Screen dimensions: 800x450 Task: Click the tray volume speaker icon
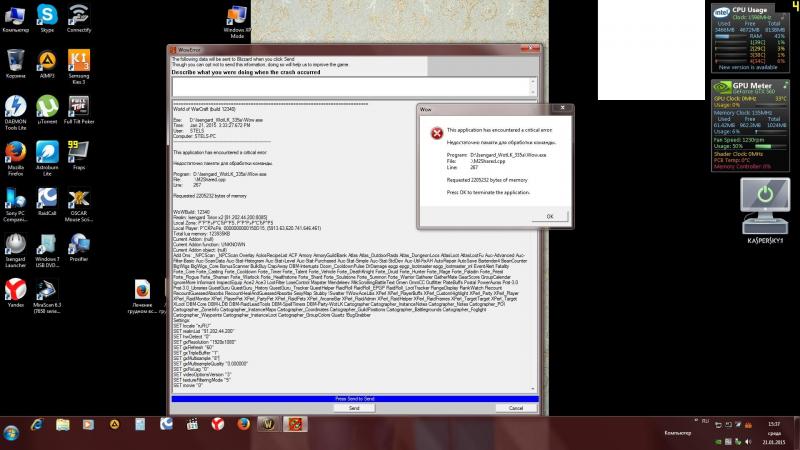click(748, 442)
